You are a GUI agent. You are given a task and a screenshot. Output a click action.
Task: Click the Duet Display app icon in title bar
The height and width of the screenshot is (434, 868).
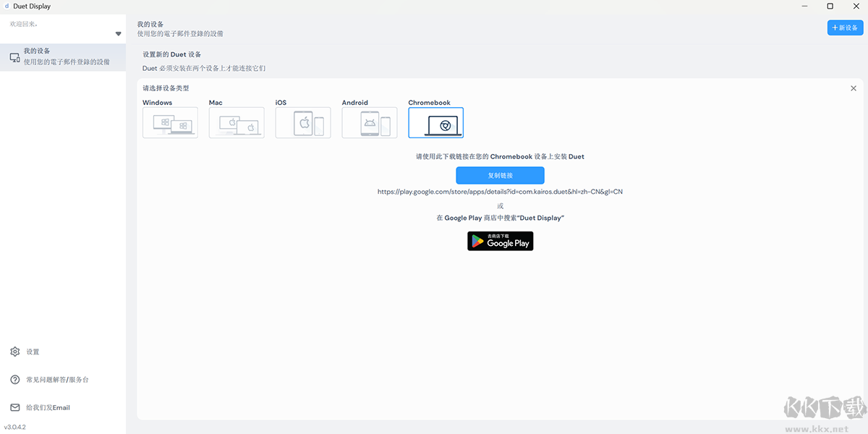[x=7, y=7]
